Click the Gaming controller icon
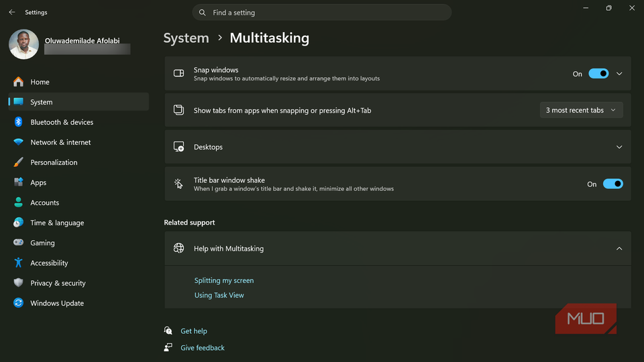 19,243
